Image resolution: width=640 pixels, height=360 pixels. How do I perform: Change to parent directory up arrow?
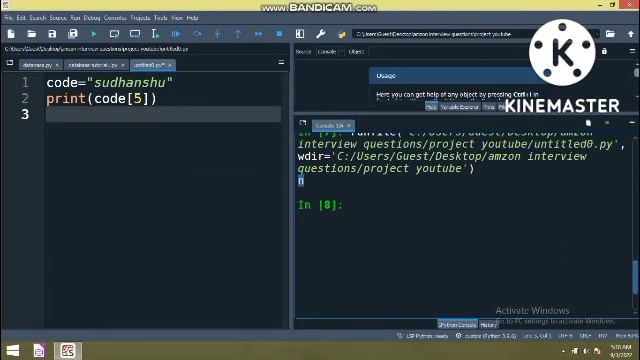tap(631, 34)
